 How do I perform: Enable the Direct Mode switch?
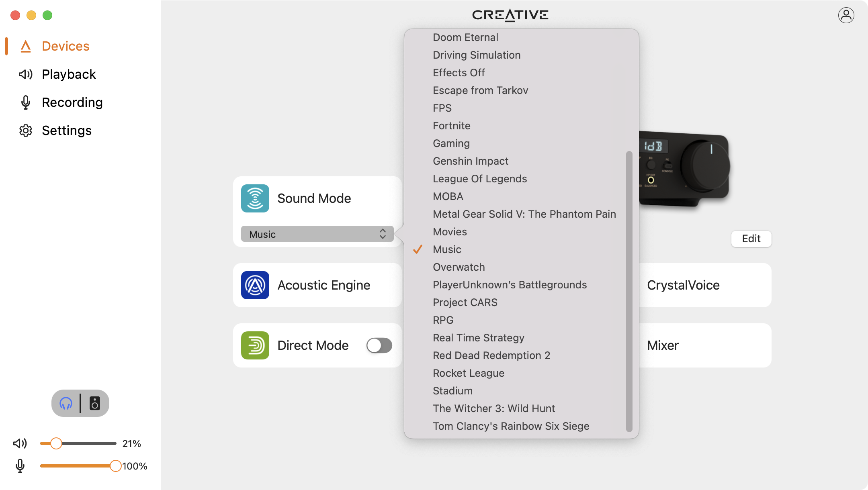[x=379, y=345]
